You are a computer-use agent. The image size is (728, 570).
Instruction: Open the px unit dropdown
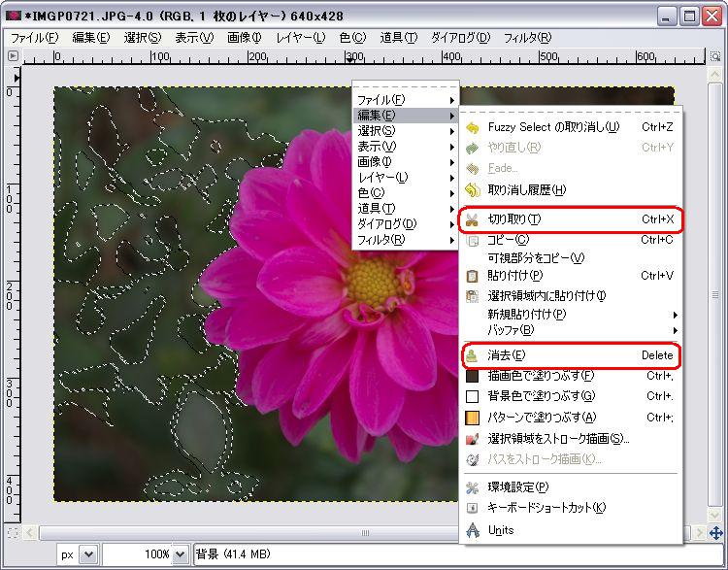pos(88,553)
